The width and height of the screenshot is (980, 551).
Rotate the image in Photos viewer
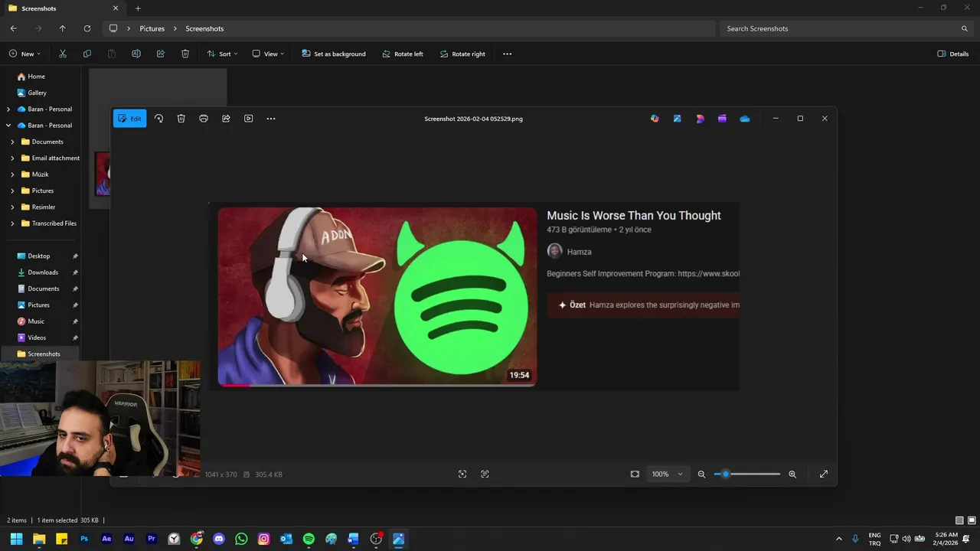tap(158, 119)
